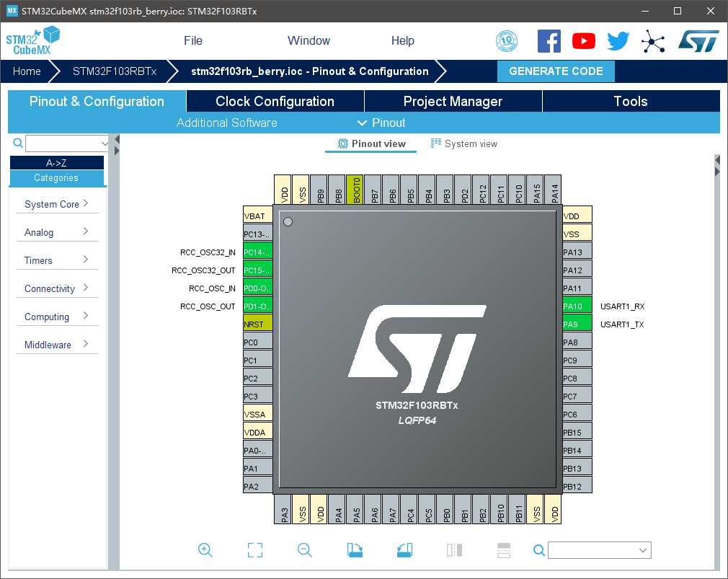The width and height of the screenshot is (728, 579).
Task: Click the 10-year anniversary badge icon
Action: pyautogui.click(x=507, y=41)
